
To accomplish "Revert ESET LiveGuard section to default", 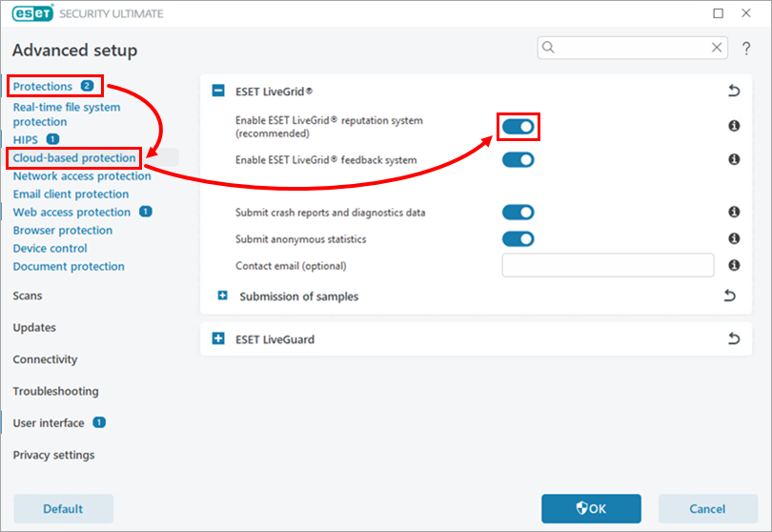I will (x=733, y=338).
